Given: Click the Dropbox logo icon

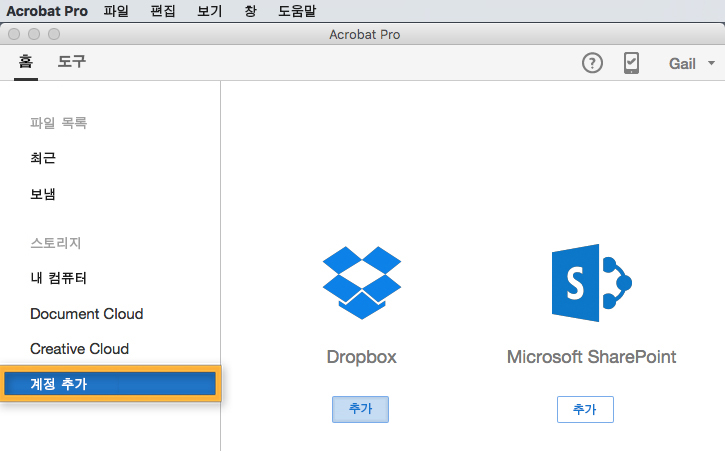Looking at the screenshot, I should click(x=362, y=283).
